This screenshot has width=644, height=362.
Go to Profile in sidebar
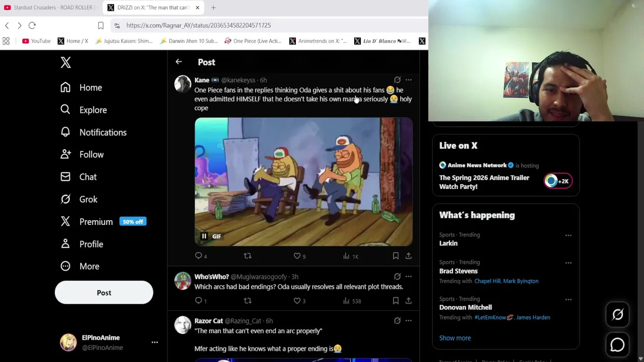[x=82, y=244]
